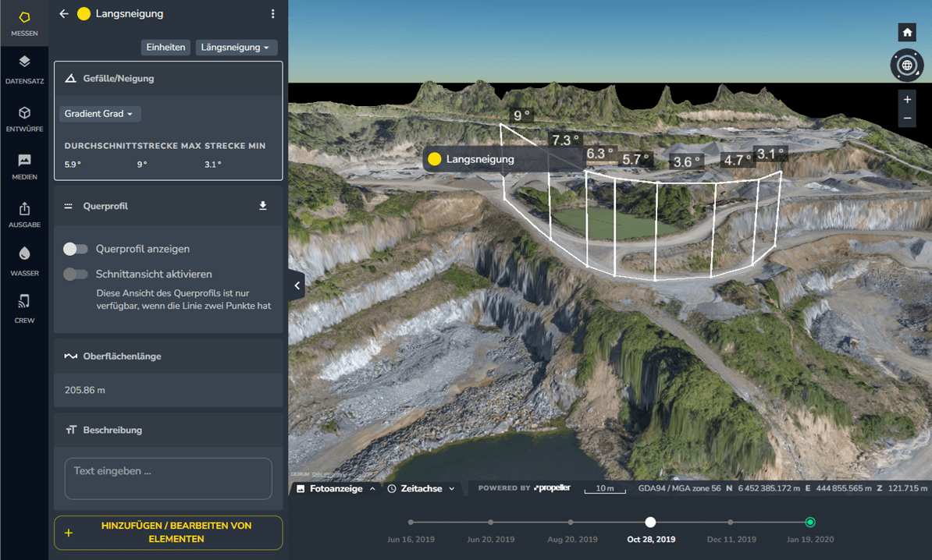Switch to the Datensatz sidebar tab
The width and height of the screenshot is (932, 560).
[x=24, y=70]
